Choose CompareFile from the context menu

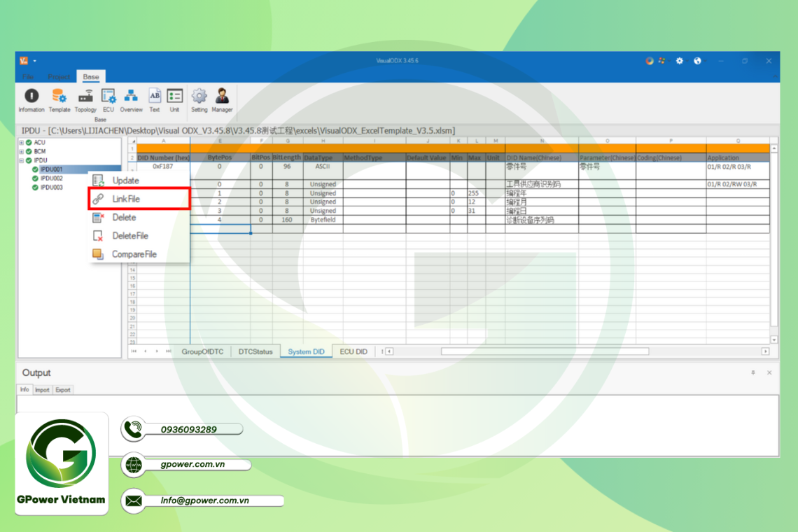139,254
